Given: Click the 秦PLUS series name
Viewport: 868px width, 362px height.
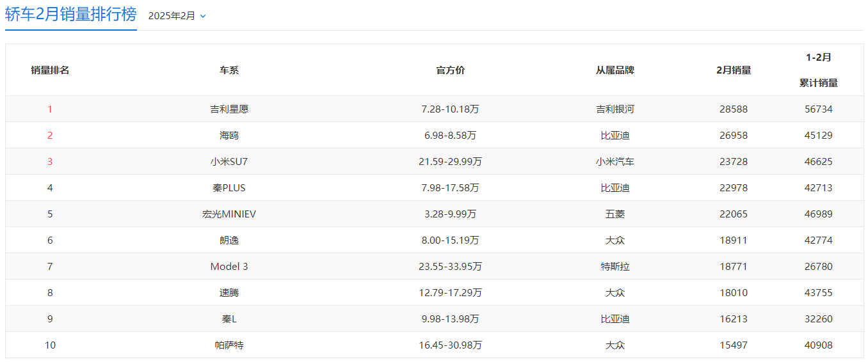Looking at the screenshot, I should (x=229, y=188).
